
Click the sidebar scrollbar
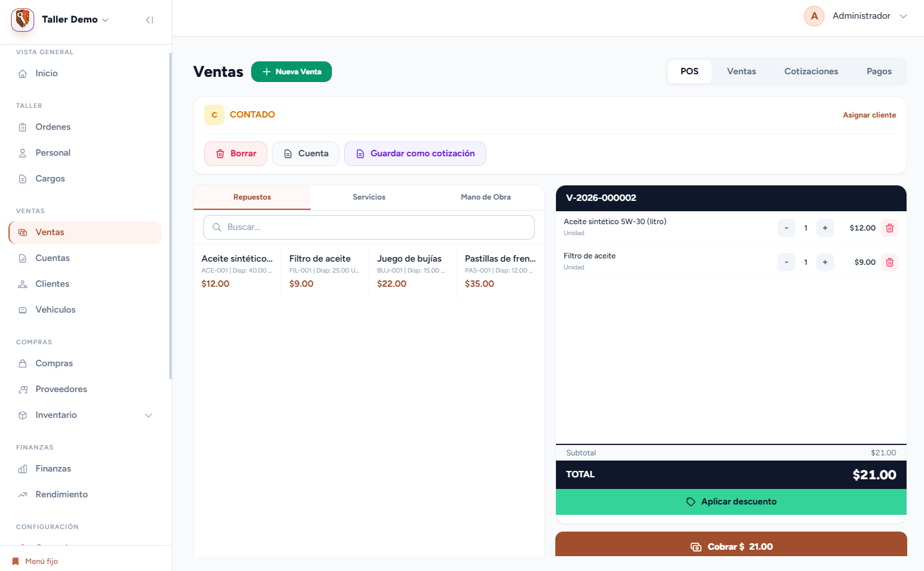click(170, 216)
